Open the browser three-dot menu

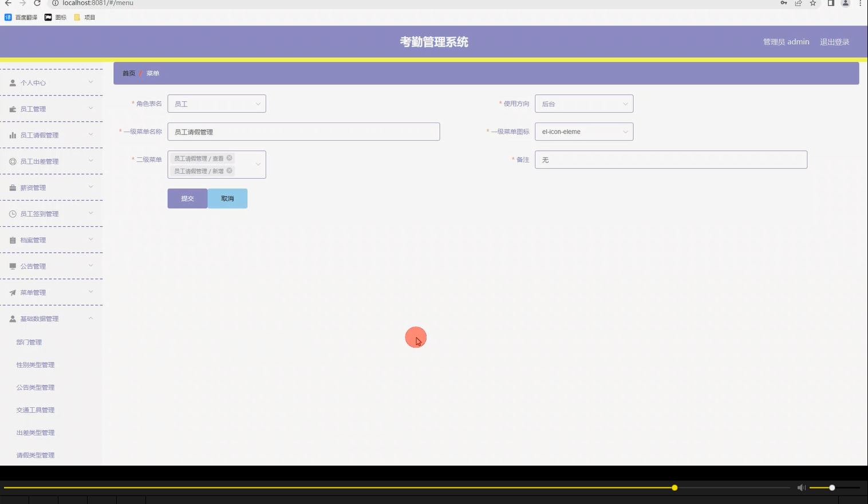coord(860,3)
